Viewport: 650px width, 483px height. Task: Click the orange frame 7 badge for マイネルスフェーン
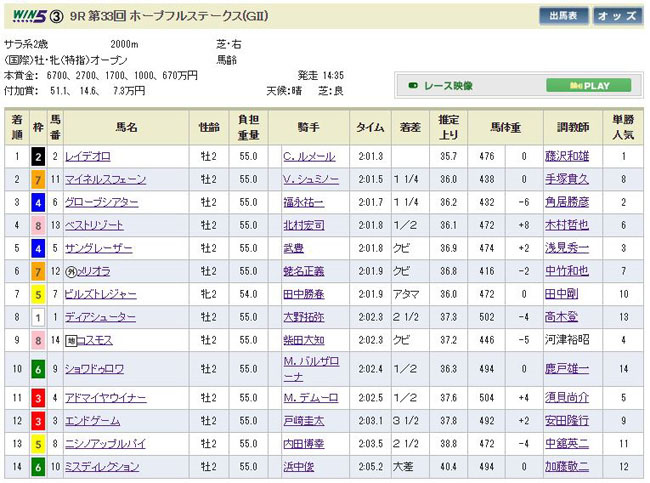[36, 179]
